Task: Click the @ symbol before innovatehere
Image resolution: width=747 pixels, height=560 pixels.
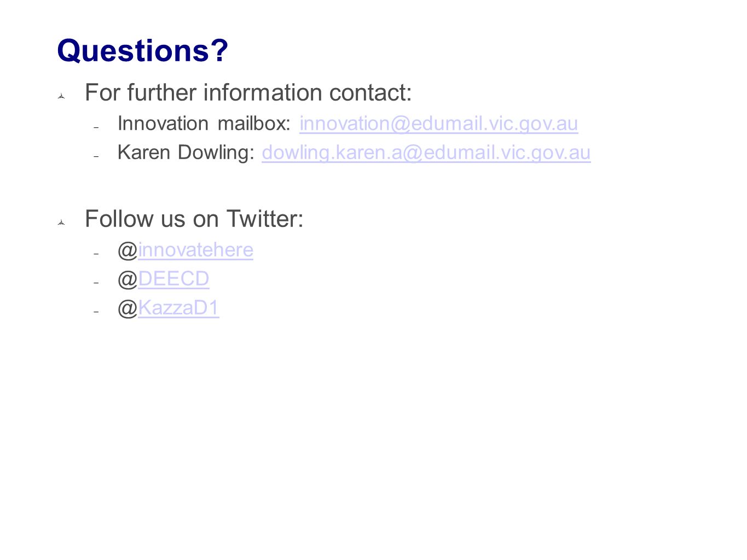Action: (128, 250)
